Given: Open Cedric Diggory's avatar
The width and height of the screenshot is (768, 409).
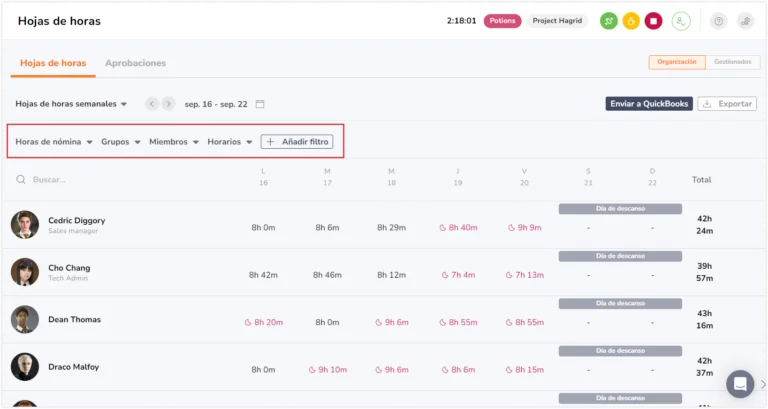Looking at the screenshot, I should [25, 225].
